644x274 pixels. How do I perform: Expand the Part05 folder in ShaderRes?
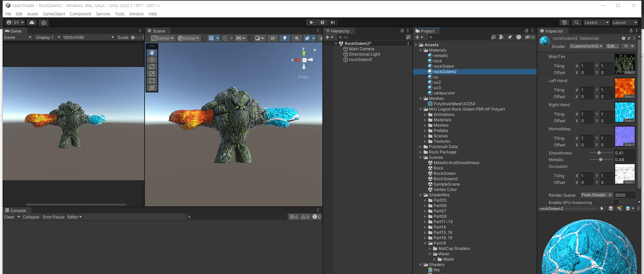(x=425, y=200)
